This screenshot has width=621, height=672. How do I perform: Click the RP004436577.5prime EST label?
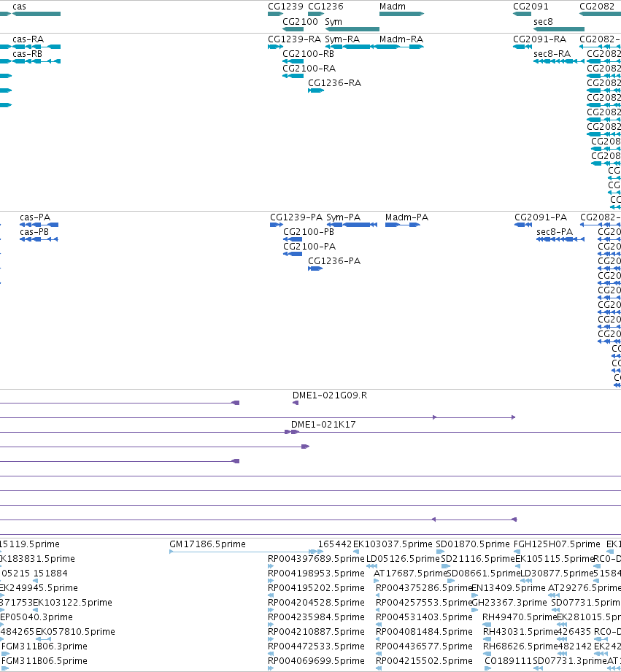pyautogui.click(x=424, y=646)
